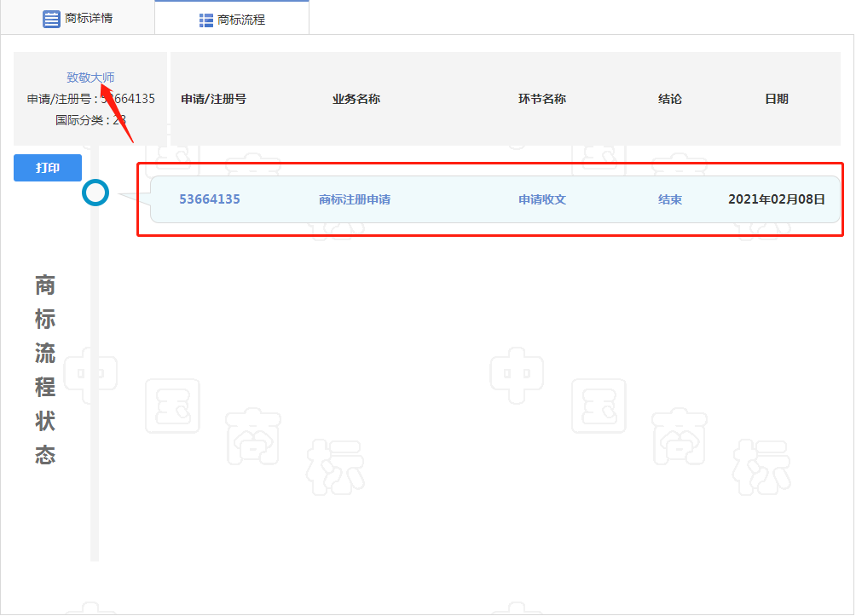Click the grey vertical timeline bar
The image size is (856, 616).
(95, 383)
